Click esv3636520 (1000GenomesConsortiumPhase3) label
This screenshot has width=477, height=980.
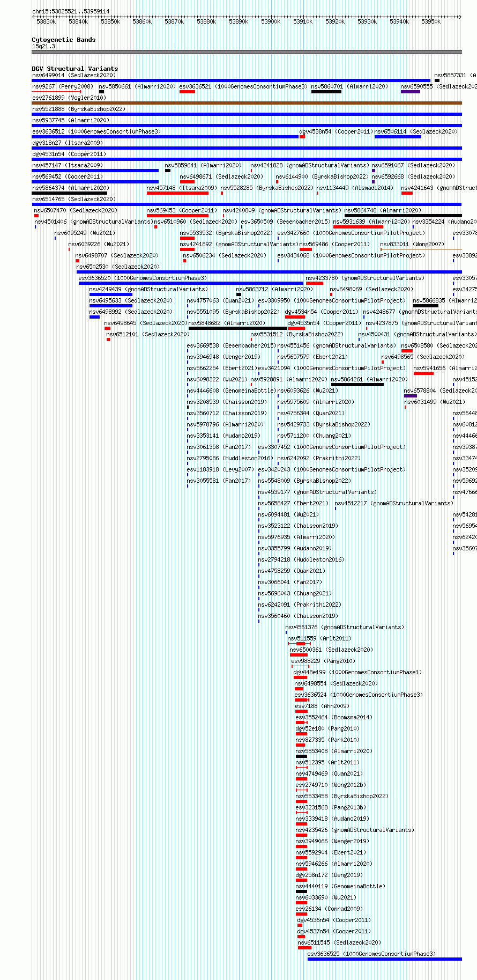[x=143, y=278]
